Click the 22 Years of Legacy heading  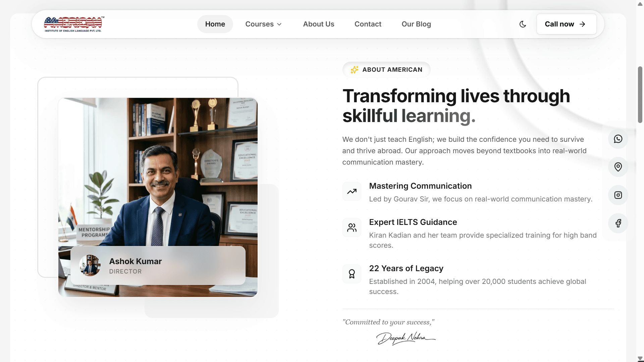pyautogui.click(x=406, y=268)
